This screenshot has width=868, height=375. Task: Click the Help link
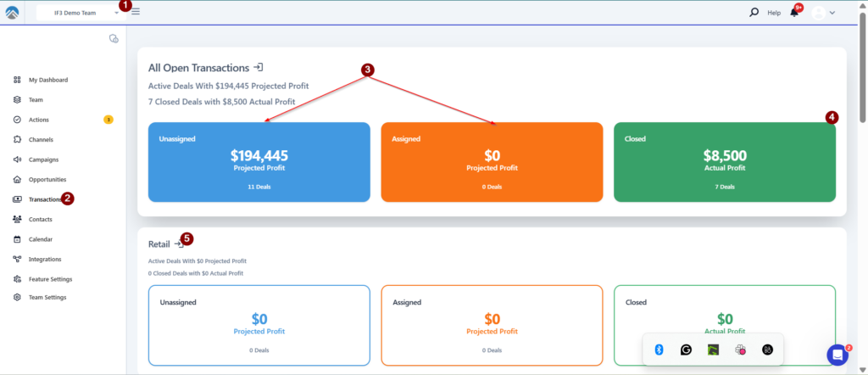point(774,13)
